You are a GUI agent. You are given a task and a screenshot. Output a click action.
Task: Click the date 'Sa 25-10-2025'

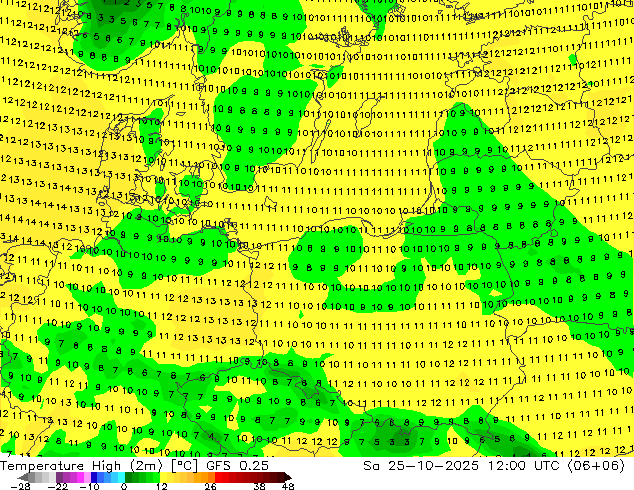click(421, 466)
